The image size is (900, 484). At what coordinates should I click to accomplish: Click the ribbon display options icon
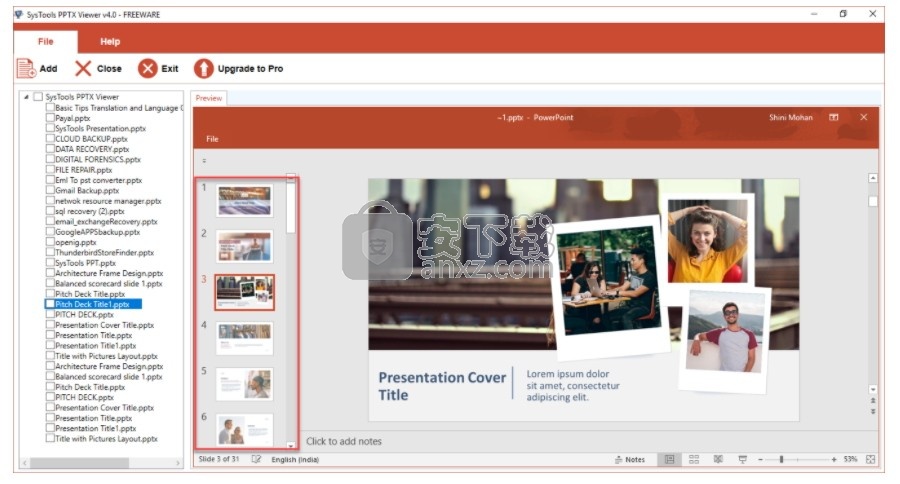833,117
